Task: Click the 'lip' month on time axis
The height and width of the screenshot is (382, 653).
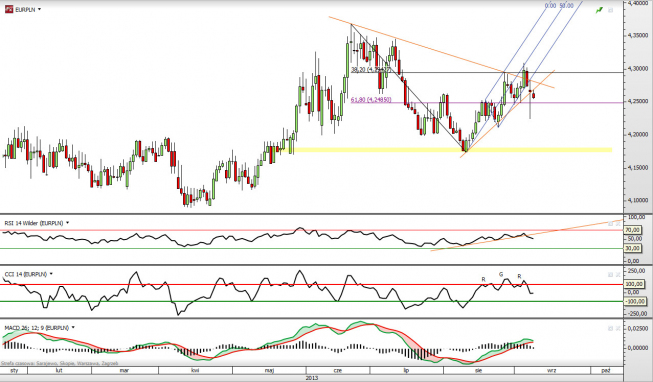Action: coord(406,370)
